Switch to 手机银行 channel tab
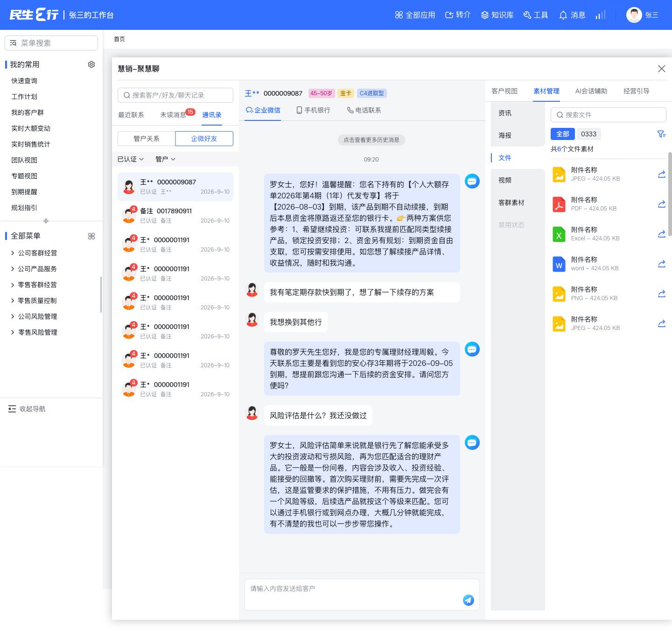This screenshot has width=672, height=631. click(x=314, y=110)
